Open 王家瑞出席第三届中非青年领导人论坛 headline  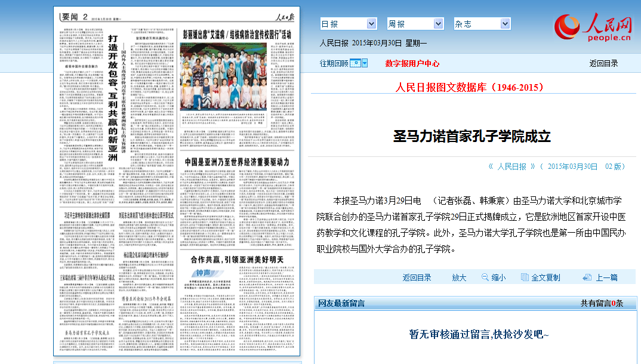[x=87, y=277]
